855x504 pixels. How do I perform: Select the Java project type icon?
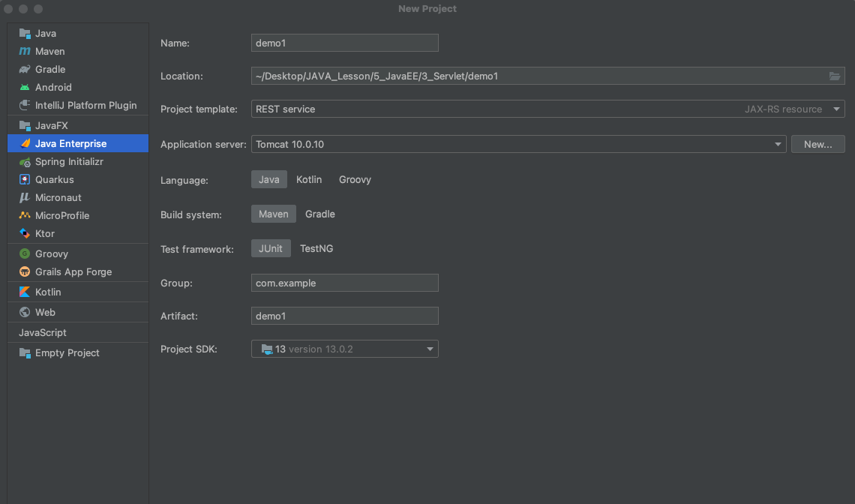pos(25,33)
